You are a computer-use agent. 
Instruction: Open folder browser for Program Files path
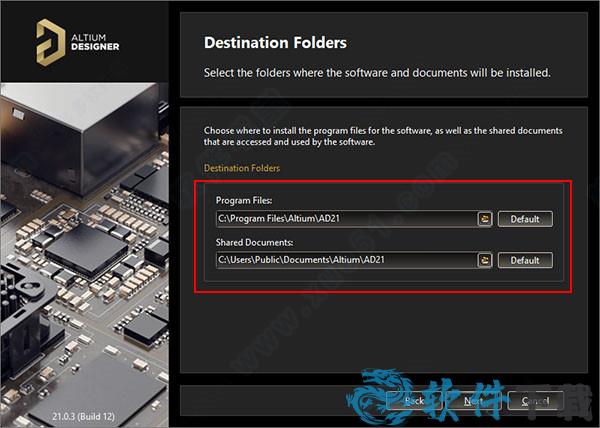tap(485, 219)
